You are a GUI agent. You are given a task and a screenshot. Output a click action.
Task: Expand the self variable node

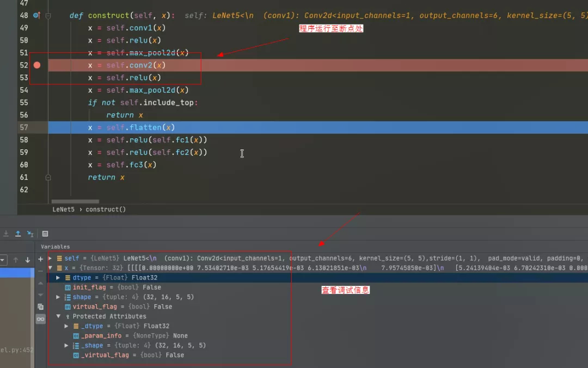pos(51,259)
